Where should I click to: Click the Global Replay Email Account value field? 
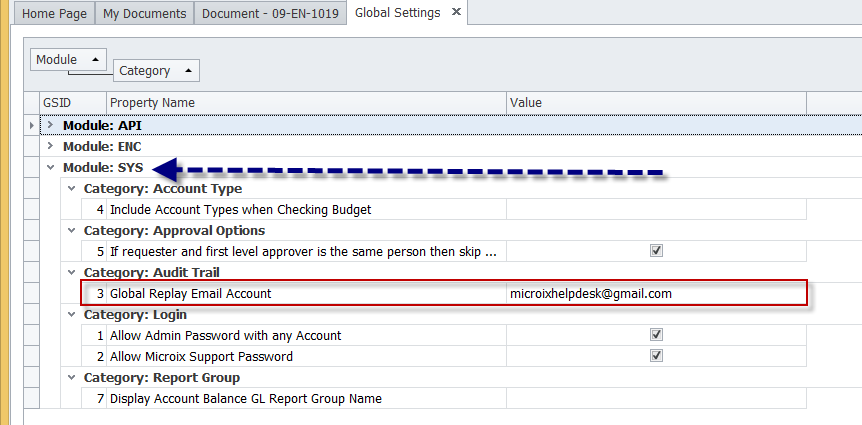pos(655,293)
